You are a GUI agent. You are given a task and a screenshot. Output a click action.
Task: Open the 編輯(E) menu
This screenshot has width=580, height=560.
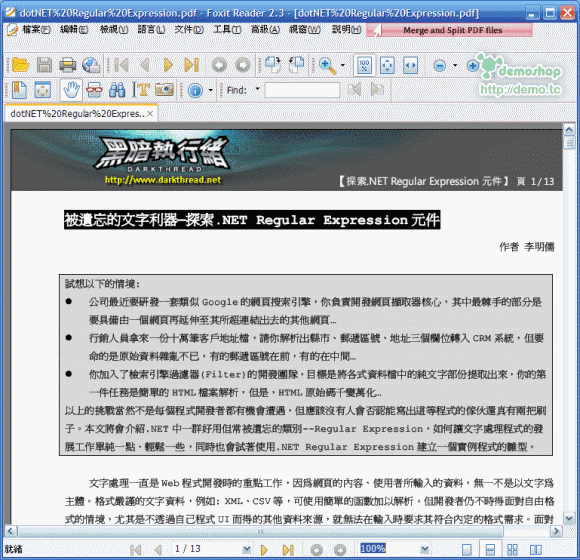point(74,30)
